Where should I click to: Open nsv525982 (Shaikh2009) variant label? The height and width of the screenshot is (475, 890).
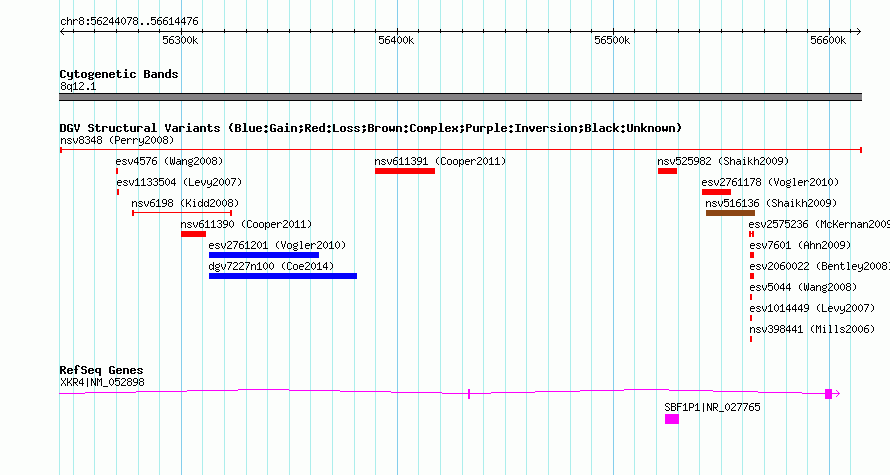[x=723, y=161]
